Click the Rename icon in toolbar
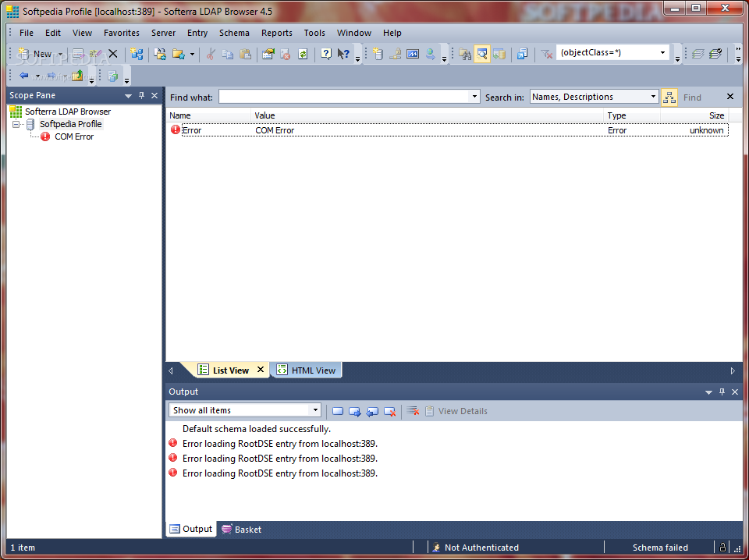 [x=95, y=54]
